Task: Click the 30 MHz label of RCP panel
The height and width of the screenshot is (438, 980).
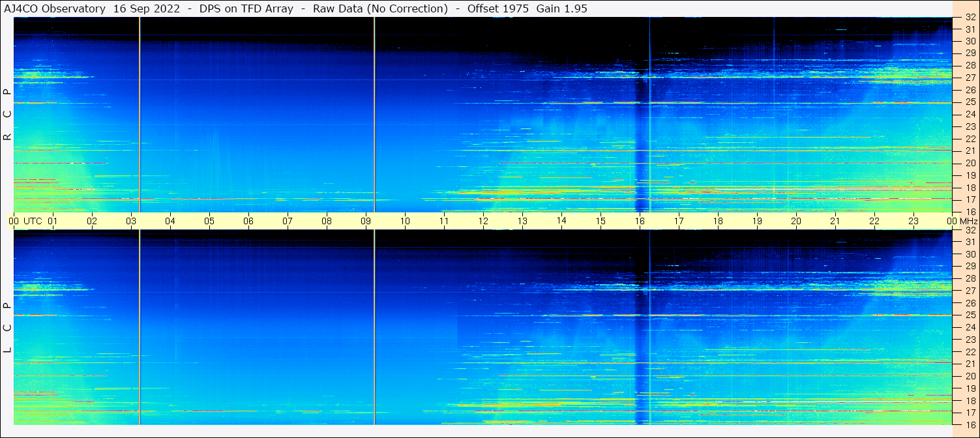Action: pos(970,41)
